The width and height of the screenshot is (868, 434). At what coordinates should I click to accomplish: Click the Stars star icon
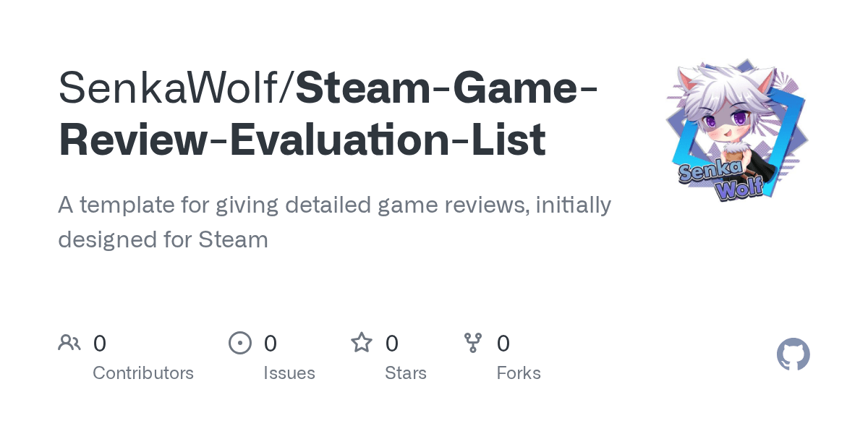click(x=362, y=342)
